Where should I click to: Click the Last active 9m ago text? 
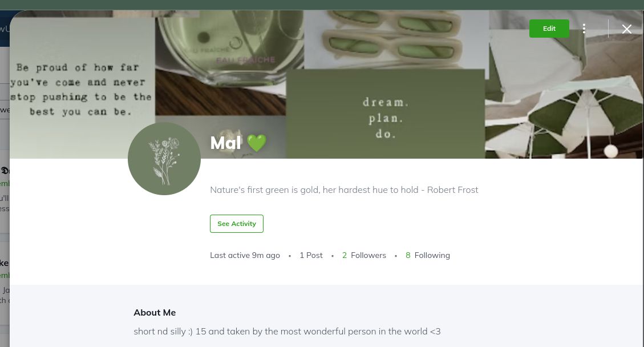coord(245,255)
